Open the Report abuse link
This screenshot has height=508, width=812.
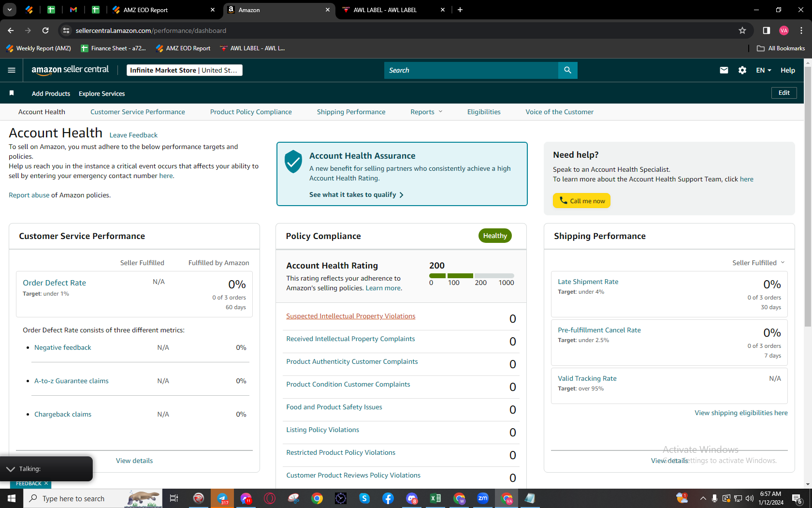29,195
